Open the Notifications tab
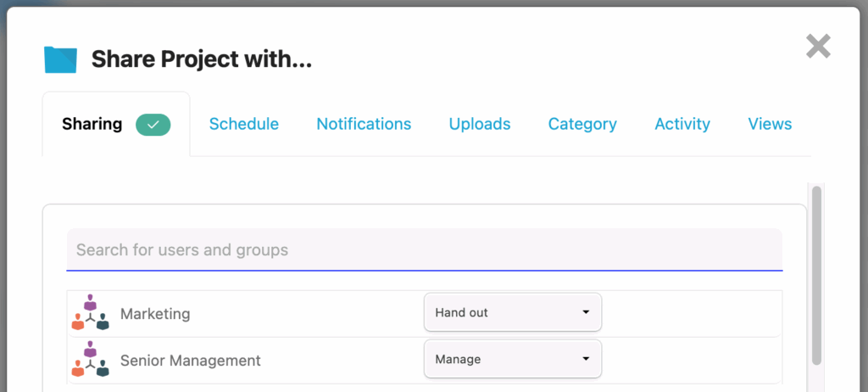 point(364,124)
